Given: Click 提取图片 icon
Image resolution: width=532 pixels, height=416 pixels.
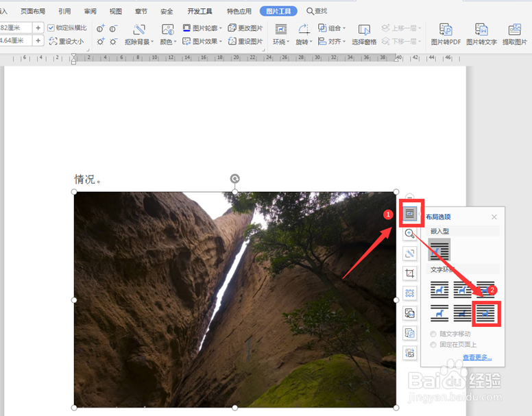Looking at the screenshot, I should coord(515,30).
